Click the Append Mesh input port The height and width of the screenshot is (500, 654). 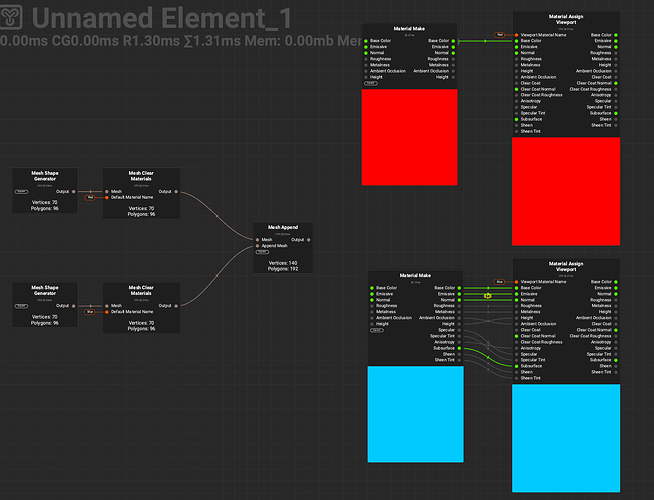258,246
